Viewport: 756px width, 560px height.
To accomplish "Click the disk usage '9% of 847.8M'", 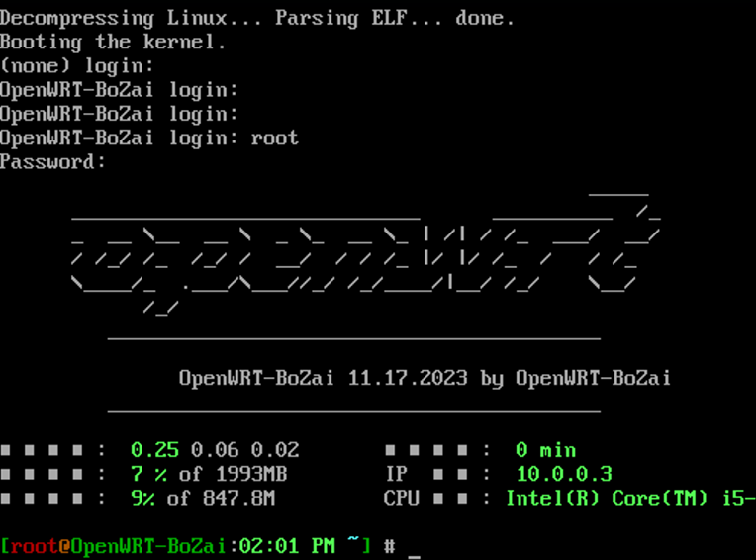I will tap(203, 498).
